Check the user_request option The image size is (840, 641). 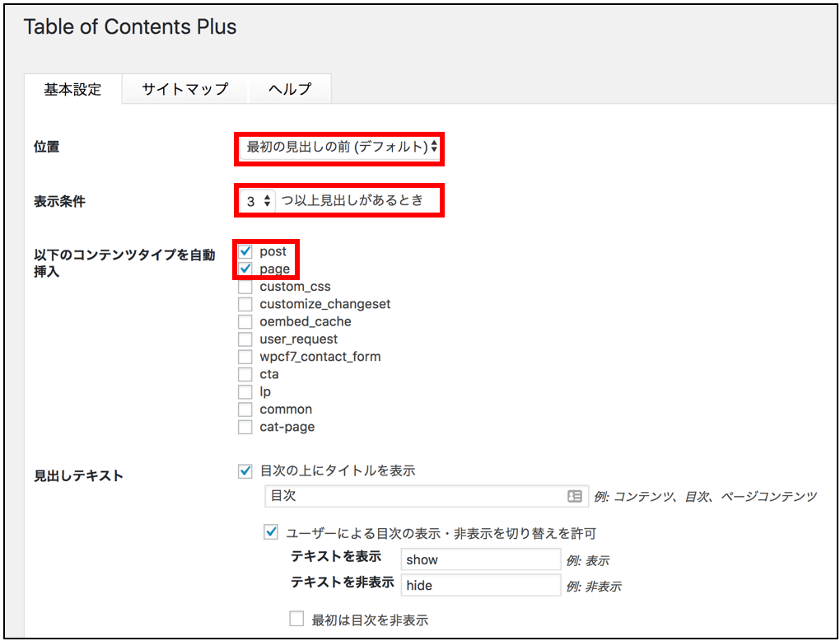pyautogui.click(x=245, y=339)
